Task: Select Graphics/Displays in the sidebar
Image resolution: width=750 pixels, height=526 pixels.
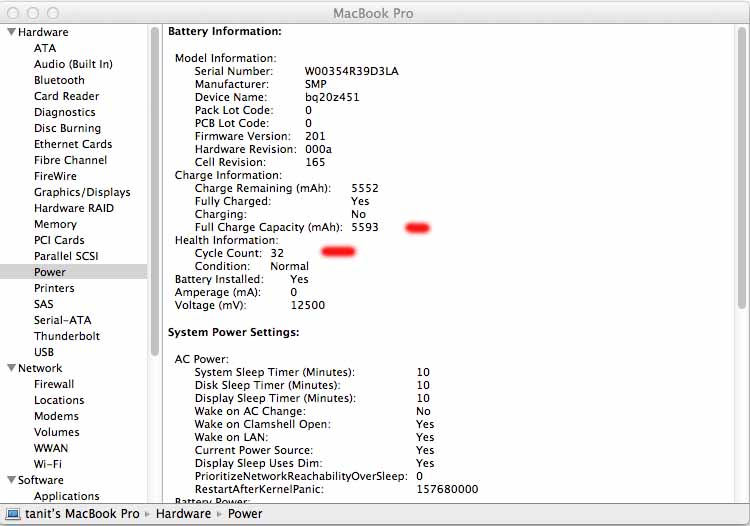Action: 82,192
